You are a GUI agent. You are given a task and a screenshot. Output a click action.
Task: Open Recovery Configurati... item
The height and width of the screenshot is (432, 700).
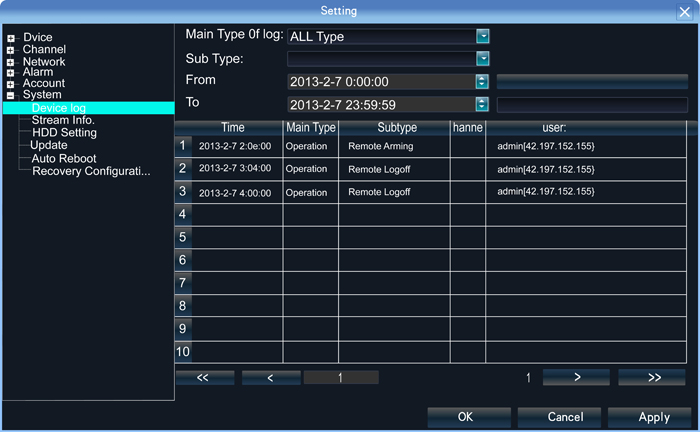click(91, 171)
